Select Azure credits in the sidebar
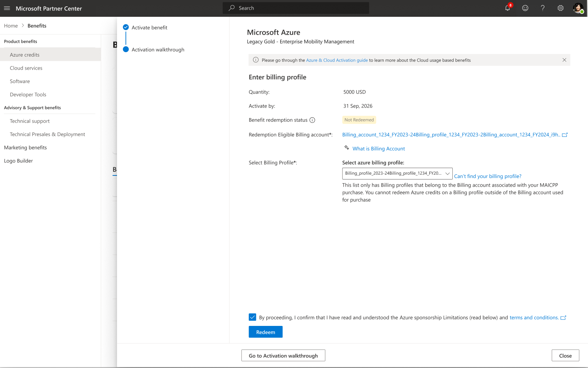This screenshot has height=368, width=588. [50, 55]
